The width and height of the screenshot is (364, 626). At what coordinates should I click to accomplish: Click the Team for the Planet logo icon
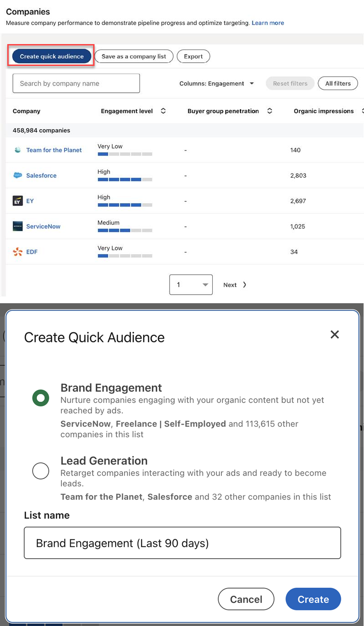(18, 150)
